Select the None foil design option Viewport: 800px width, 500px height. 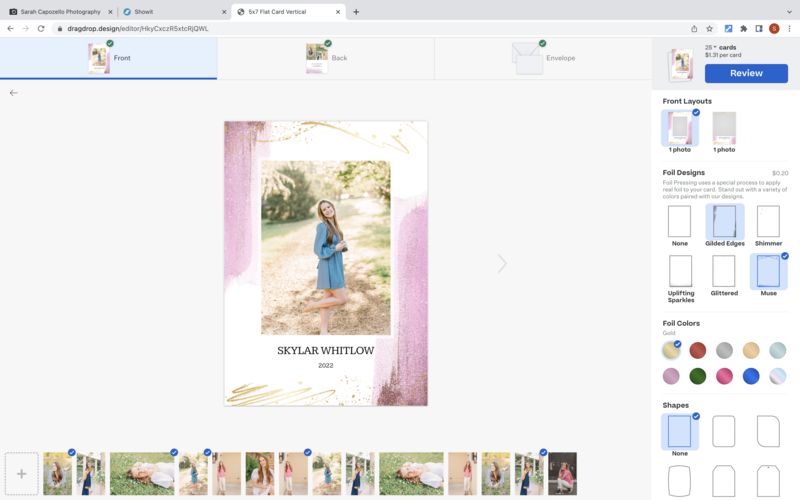(x=680, y=222)
